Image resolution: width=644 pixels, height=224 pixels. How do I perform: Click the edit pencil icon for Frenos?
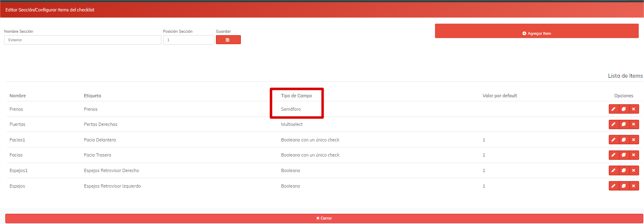pyautogui.click(x=613, y=109)
